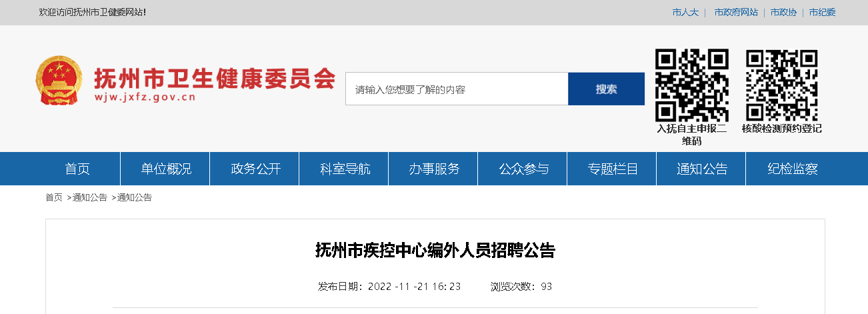The image size is (868, 314).
Task: Go to 通知公告 navigation menu
Action: click(701, 169)
